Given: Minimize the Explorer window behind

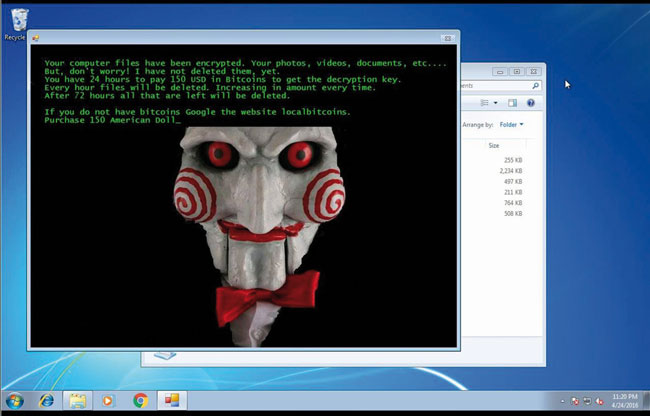Looking at the screenshot, I should pos(500,72).
